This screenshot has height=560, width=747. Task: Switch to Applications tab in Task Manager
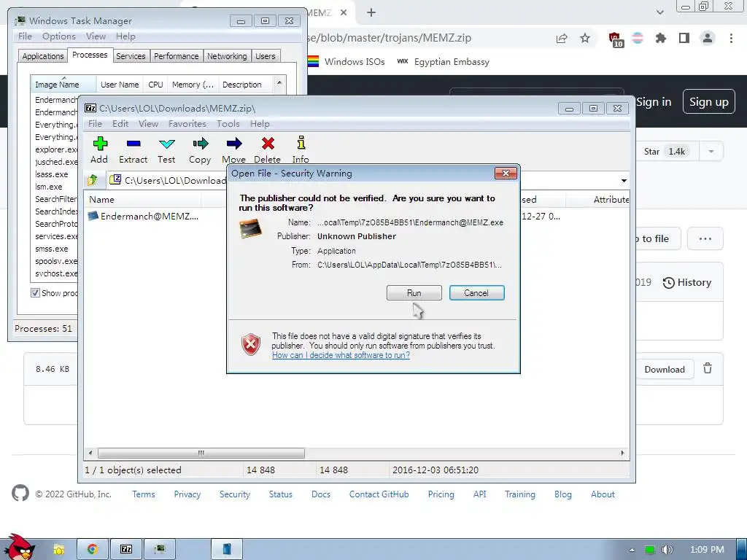click(43, 56)
